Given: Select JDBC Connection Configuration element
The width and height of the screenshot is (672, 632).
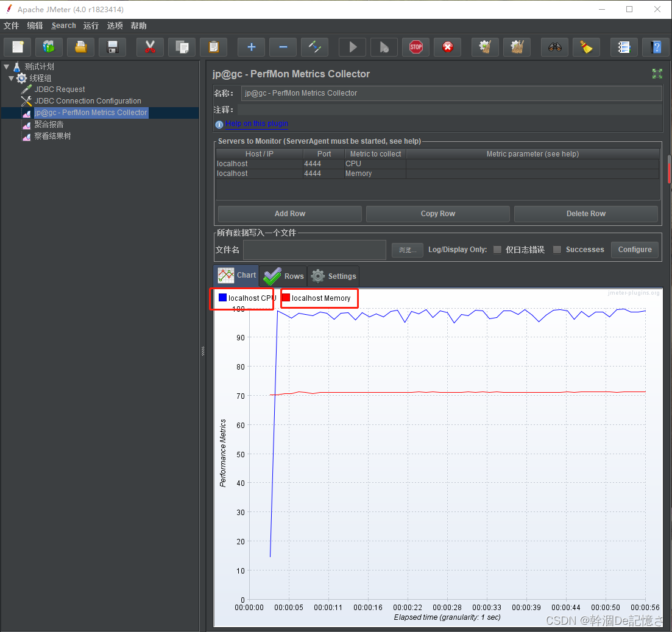Looking at the screenshot, I should click(88, 101).
